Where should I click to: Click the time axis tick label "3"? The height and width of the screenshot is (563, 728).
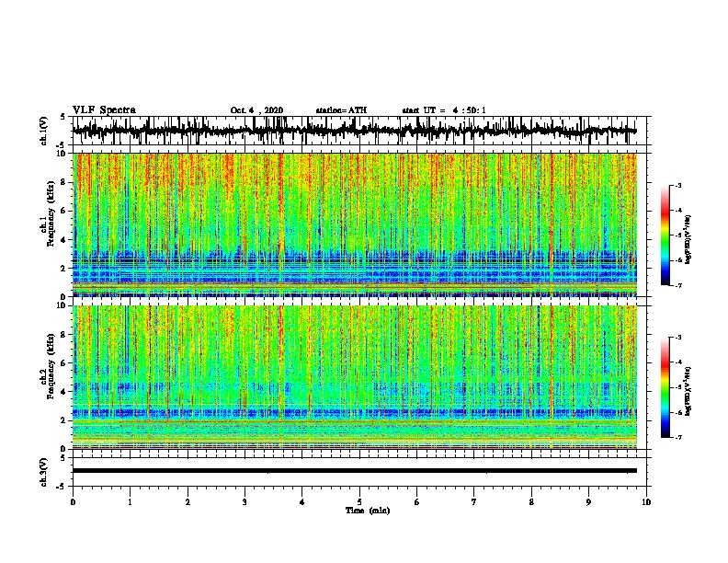tap(245, 502)
